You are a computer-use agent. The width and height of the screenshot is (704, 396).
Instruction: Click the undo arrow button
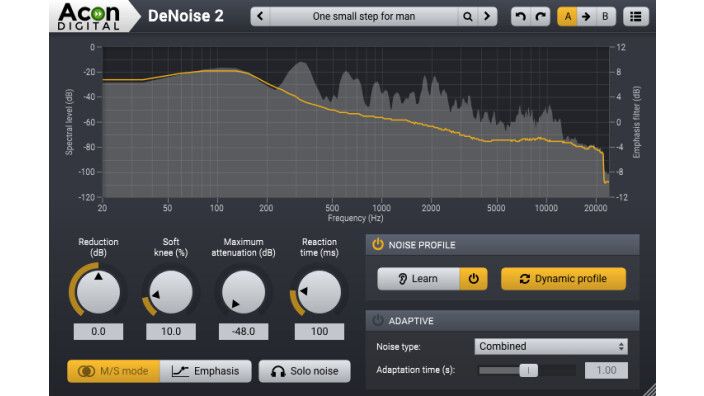[520, 17]
